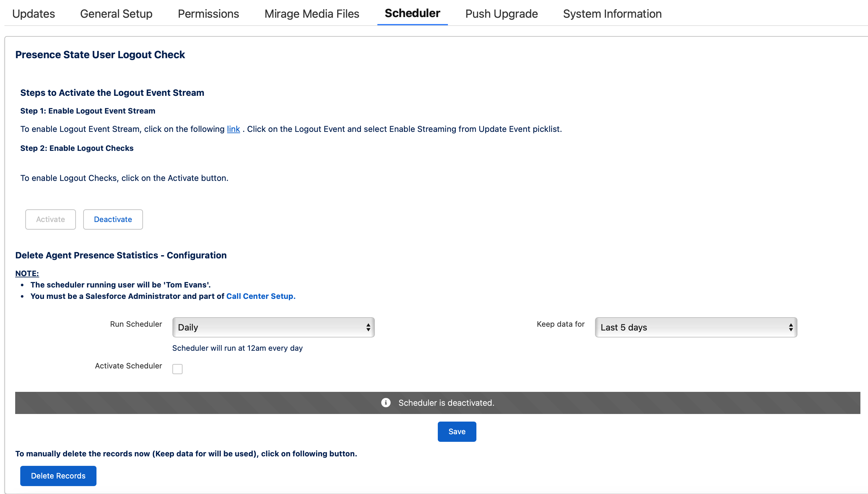Click the 'Scheduler is deactivated.' message text
Screen dimensions: 868x494
click(x=446, y=402)
